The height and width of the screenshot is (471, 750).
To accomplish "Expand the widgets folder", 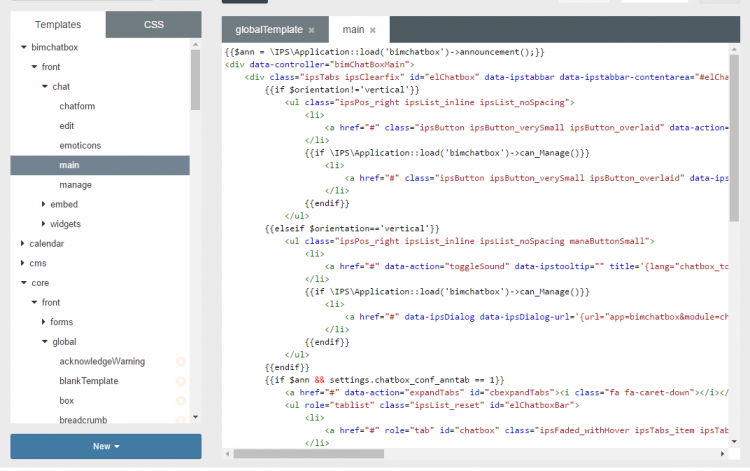I will click(x=43, y=224).
